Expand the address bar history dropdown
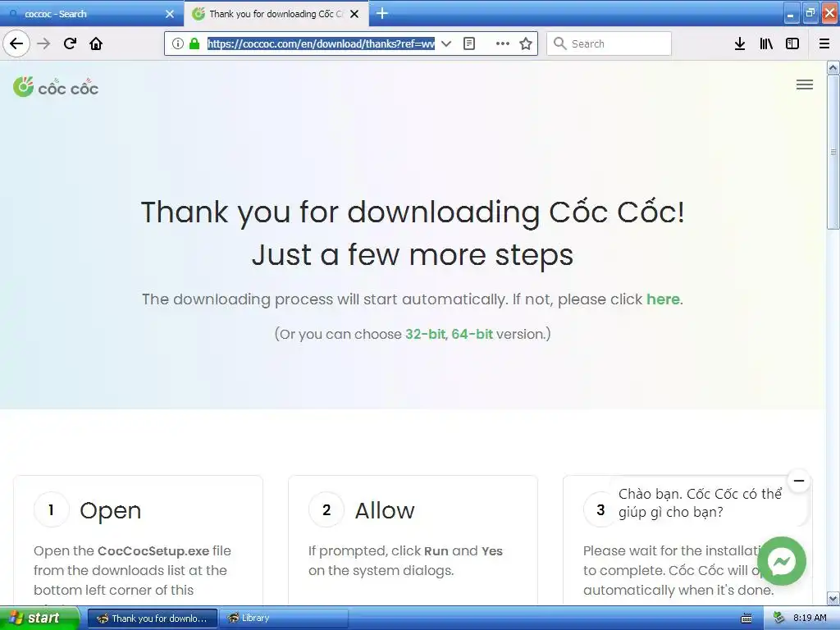Image resolution: width=840 pixels, height=630 pixels. click(x=445, y=43)
